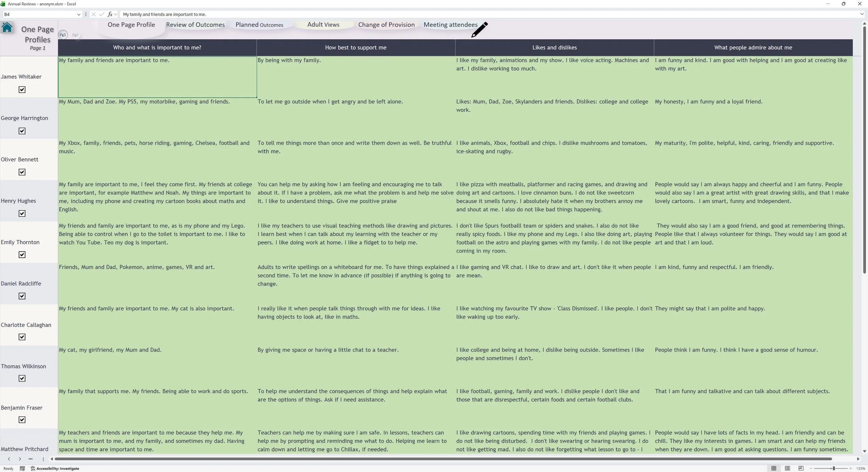Open the Meeting attendees tab
The height and width of the screenshot is (472, 868).
point(450,25)
